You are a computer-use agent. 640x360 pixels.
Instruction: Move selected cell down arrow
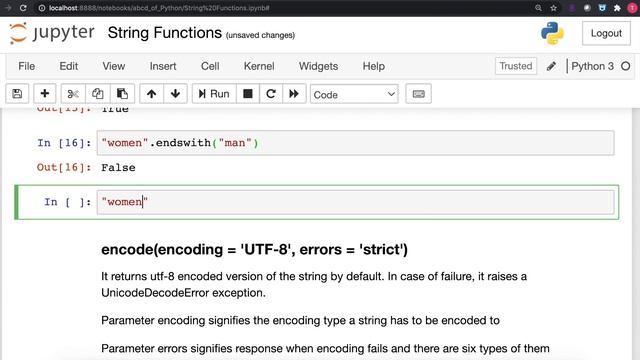[176, 94]
